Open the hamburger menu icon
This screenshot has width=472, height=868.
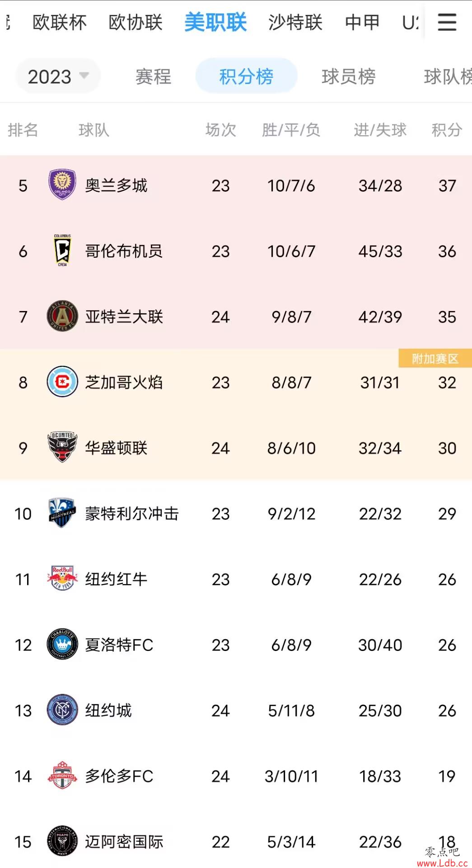[447, 22]
